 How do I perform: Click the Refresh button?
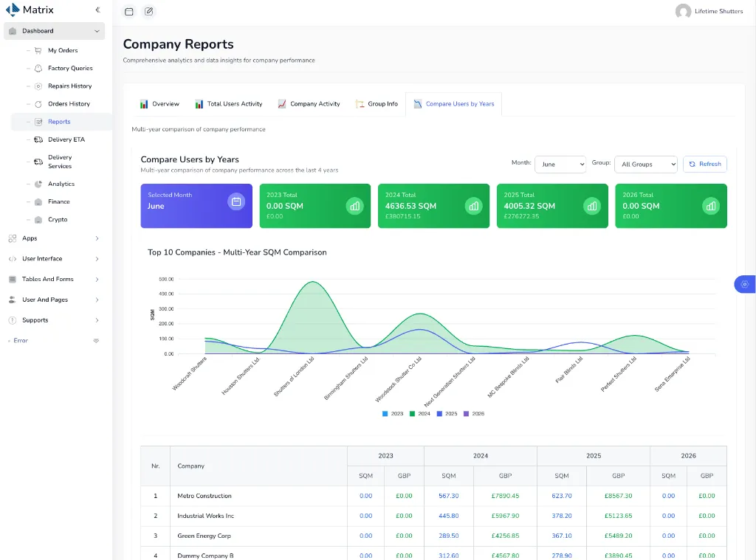[705, 165]
